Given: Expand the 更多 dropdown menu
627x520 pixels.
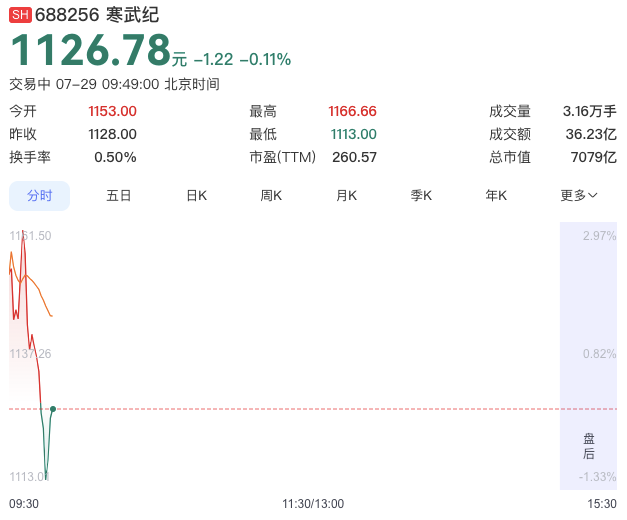Looking at the screenshot, I should [579, 196].
